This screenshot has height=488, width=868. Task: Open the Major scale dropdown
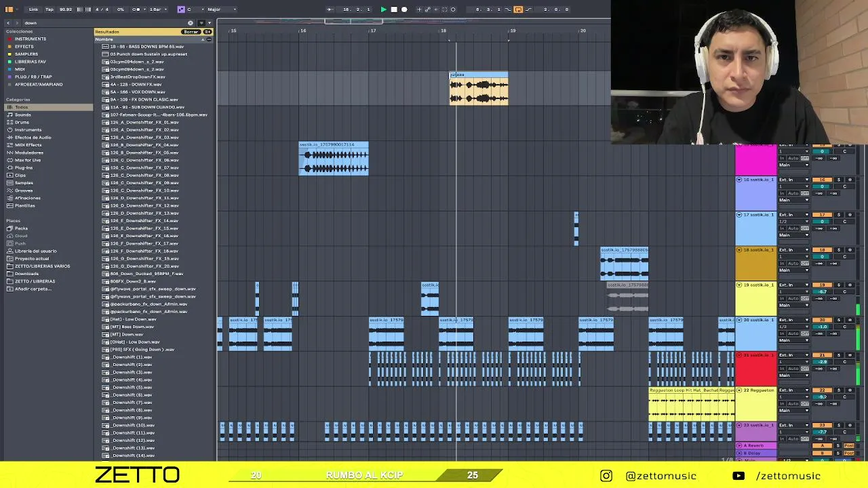pos(222,9)
